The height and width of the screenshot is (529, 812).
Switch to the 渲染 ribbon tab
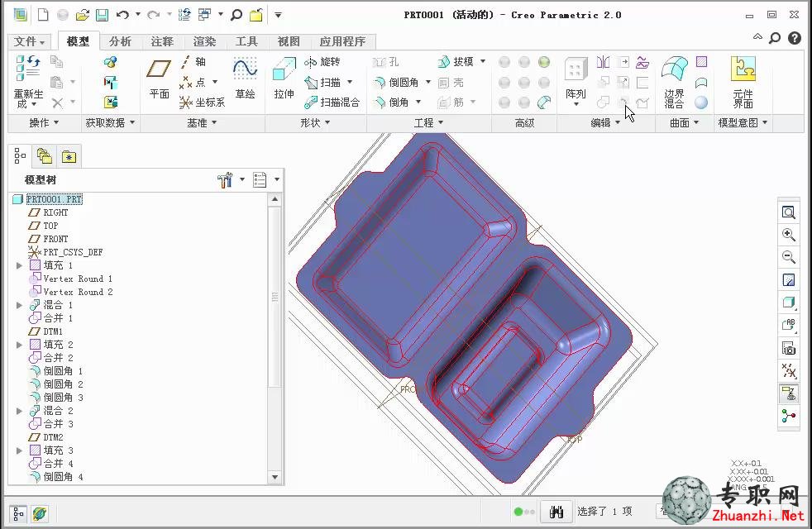(x=204, y=41)
